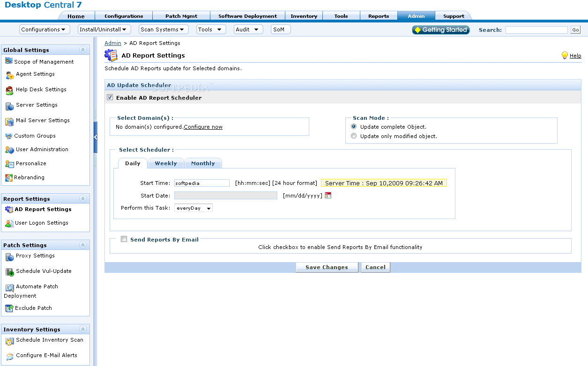This screenshot has width=588, height=366.
Task: Click the Go search button
Action: click(575, 30)
